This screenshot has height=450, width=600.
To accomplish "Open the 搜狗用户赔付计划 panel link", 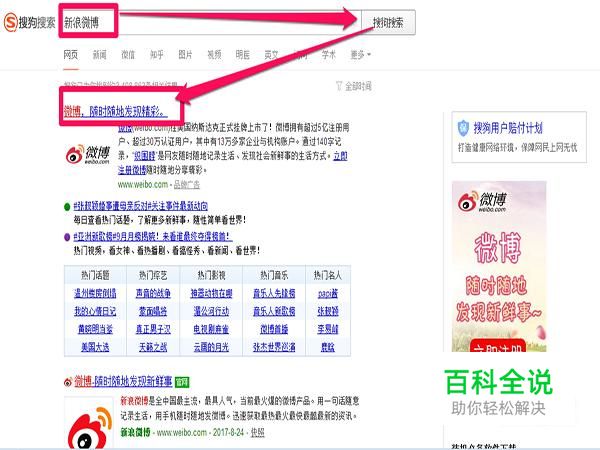I will coord(508,128).
